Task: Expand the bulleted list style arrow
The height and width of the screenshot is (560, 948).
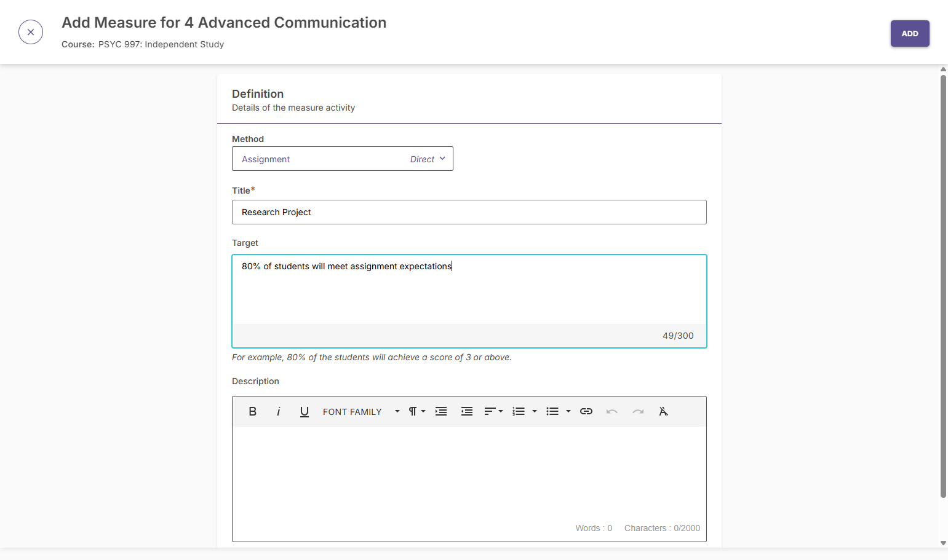Action: (568, 411)
